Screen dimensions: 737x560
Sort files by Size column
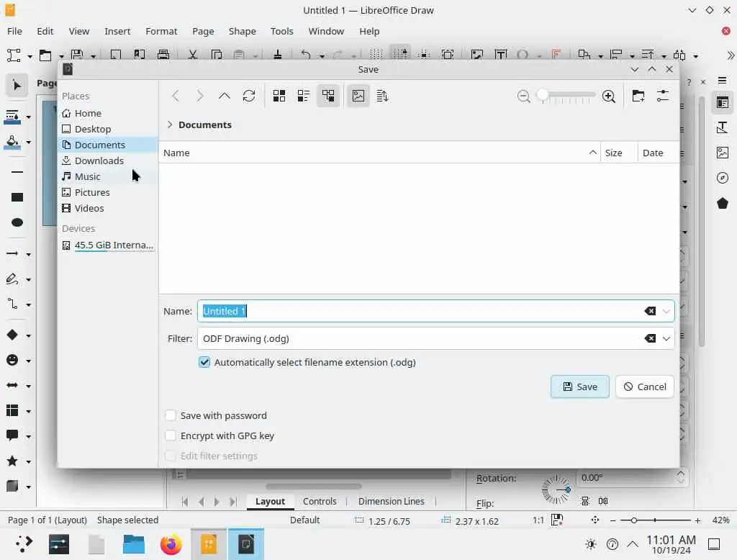[618, 153]
